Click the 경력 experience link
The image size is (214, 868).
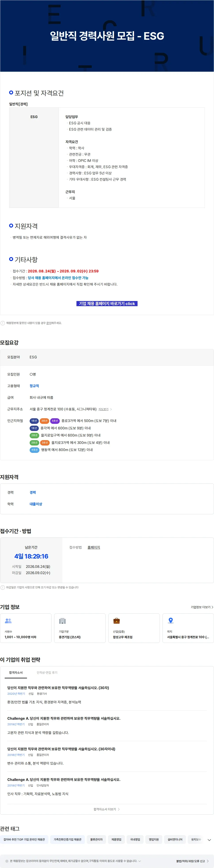tap(33, 492)
